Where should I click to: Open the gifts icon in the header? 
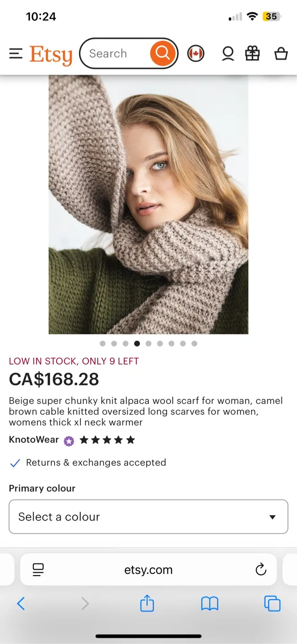252,53
